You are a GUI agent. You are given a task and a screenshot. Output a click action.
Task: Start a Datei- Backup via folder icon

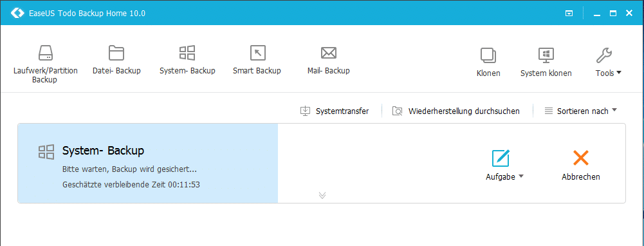tap(116, 53)
